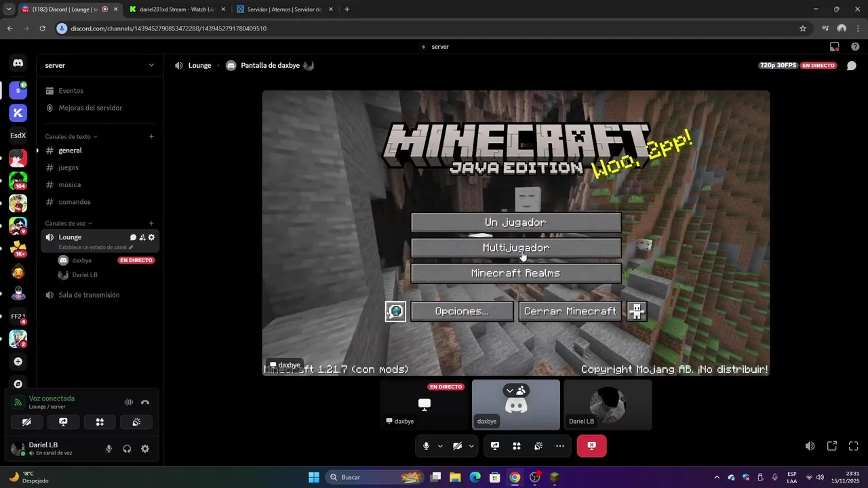The width and height of the screenshot is (868, 488).
Task: Open the general text channel
Action: click(x=99, y=150)
